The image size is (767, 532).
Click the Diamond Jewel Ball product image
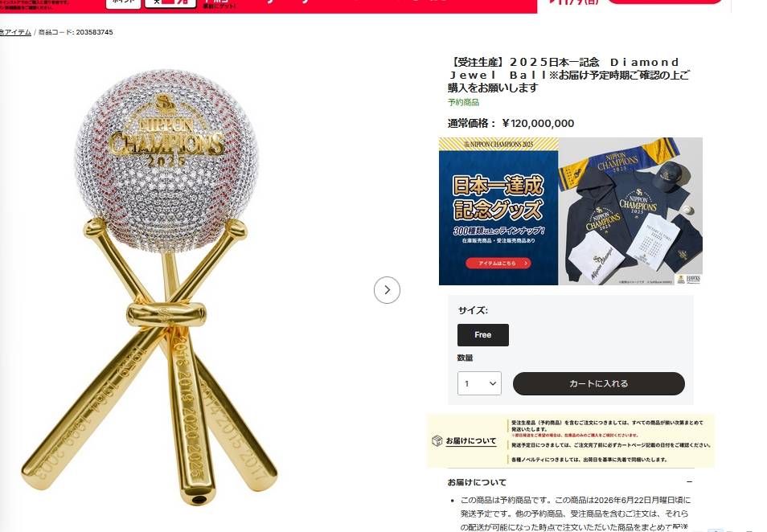[x=152, y=286]
